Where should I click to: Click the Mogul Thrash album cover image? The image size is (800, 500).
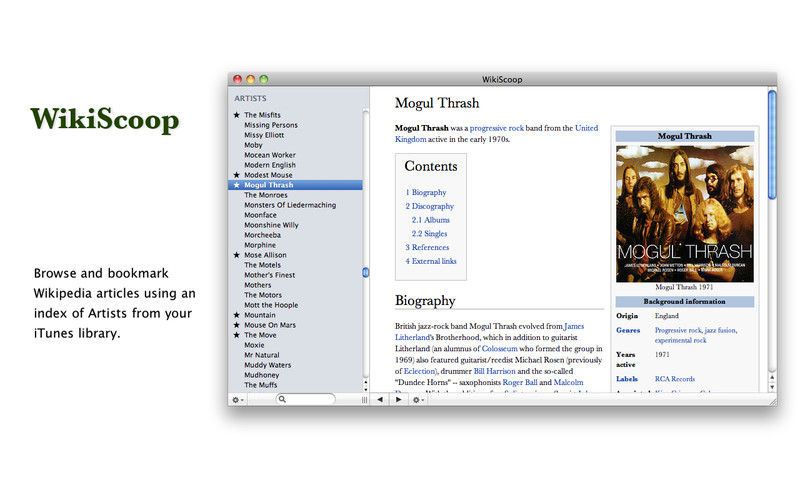pos(685,214)
